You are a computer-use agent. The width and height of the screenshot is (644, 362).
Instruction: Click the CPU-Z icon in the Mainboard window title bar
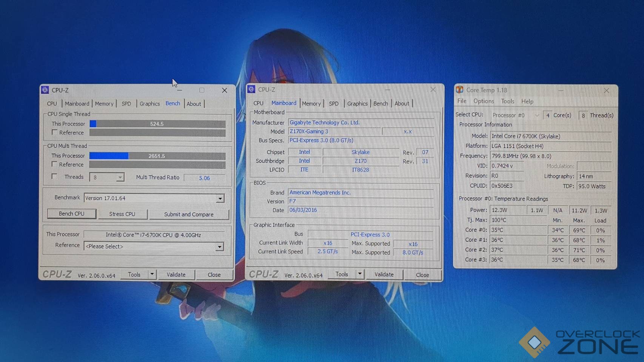[x=251, y=89]
